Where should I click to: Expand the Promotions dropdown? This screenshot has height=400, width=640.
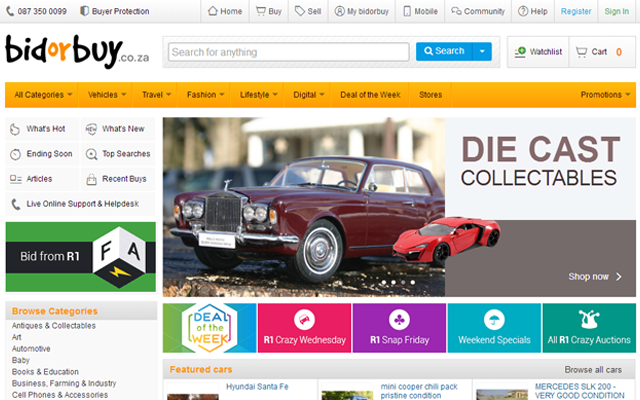[605, 95]
